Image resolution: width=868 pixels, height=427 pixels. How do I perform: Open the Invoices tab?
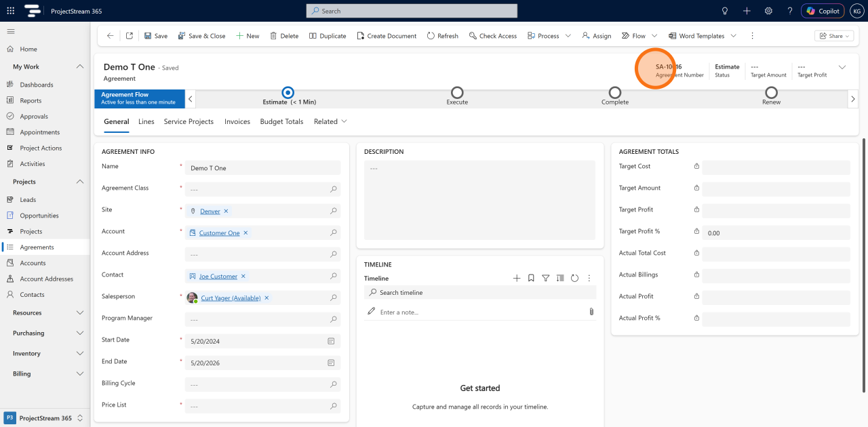[x=237, y=121]
